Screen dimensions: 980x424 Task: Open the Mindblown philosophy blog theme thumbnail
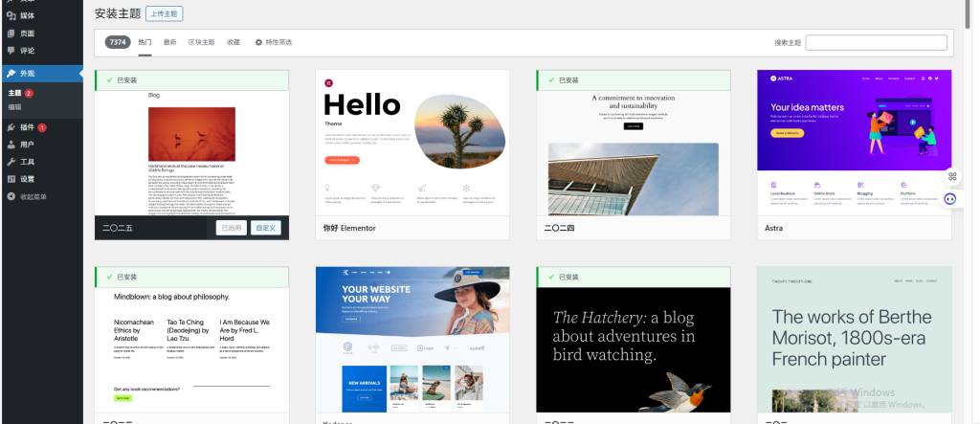click(191, 350)
